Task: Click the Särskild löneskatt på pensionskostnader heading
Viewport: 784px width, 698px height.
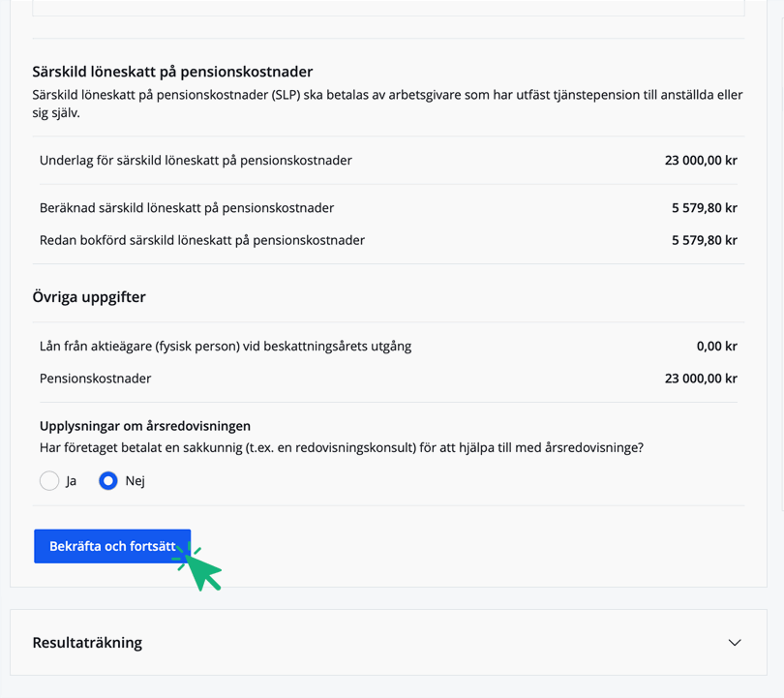Action: pyautogui.click(x=172, y=72)
